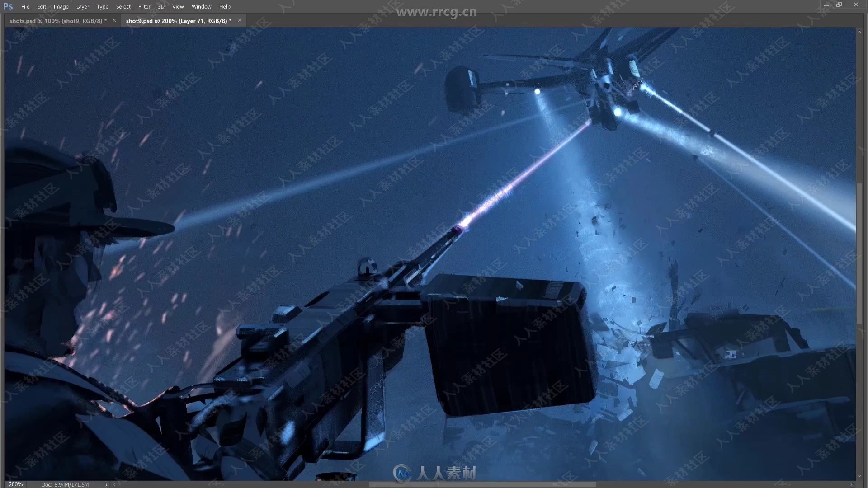Image resolution: width=868 pixels, height=488 pixels.
Task: Click the vertical scrollbar up arrow
Action: [x=859, y=32]
